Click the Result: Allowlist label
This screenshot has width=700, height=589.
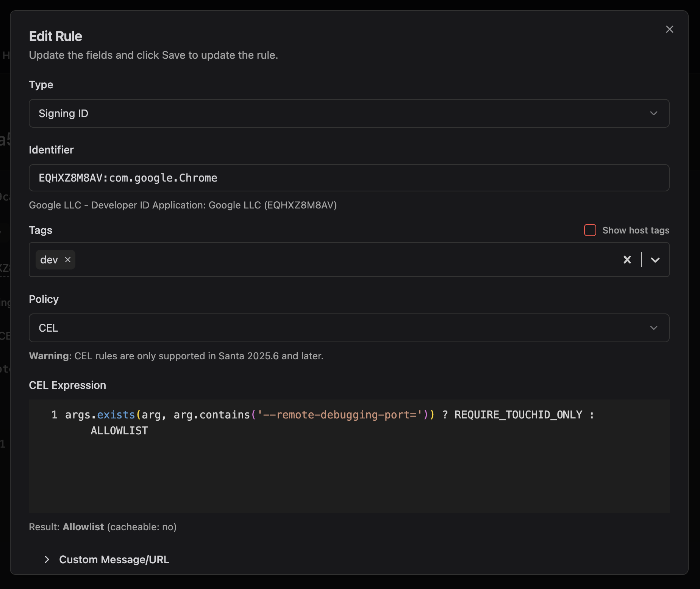[x=102, y=526]
